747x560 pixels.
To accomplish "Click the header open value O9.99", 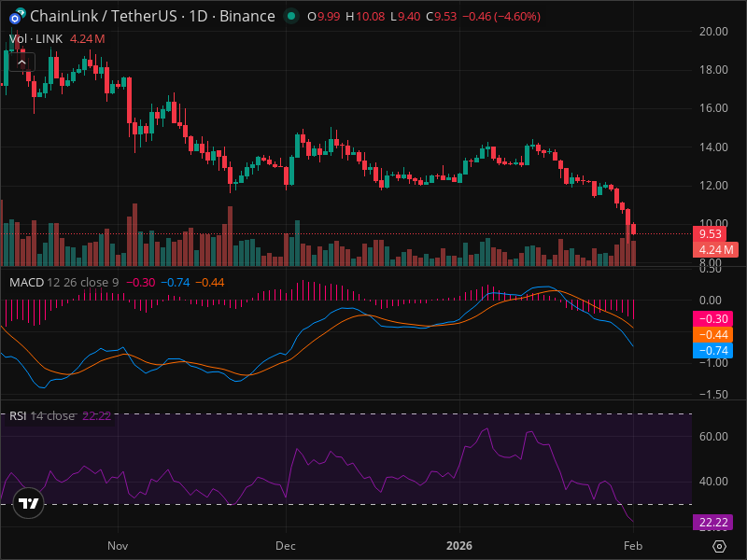I will click(323, 17).
